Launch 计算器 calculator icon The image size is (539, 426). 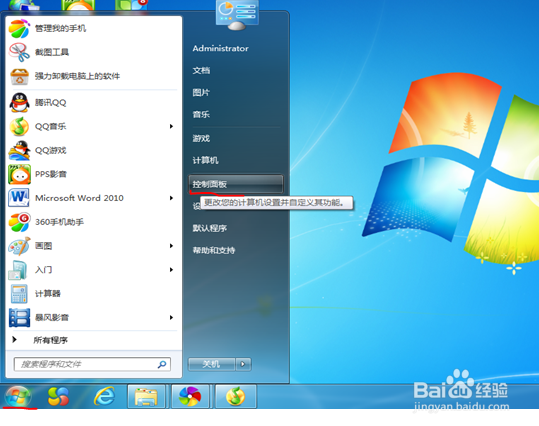[19, 294]
